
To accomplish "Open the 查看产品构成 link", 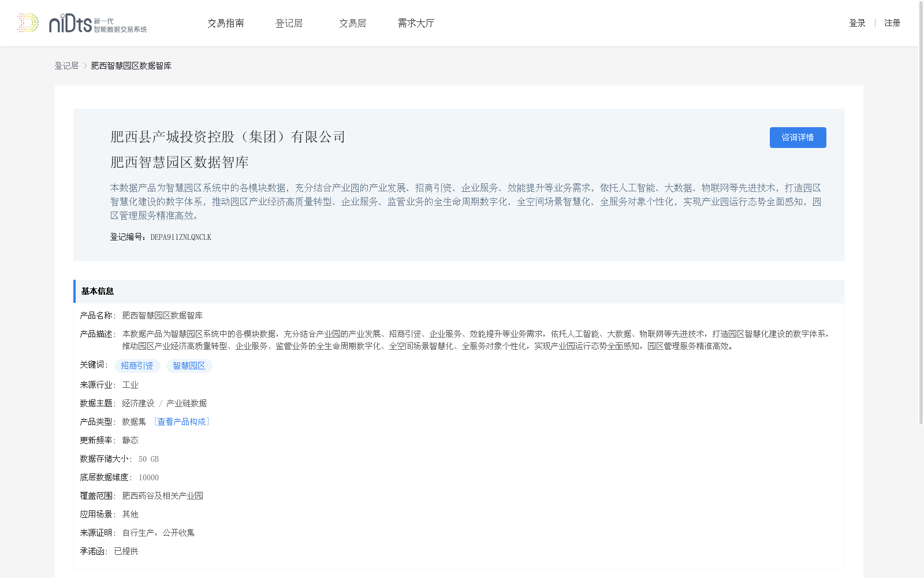I will (182, 422).
